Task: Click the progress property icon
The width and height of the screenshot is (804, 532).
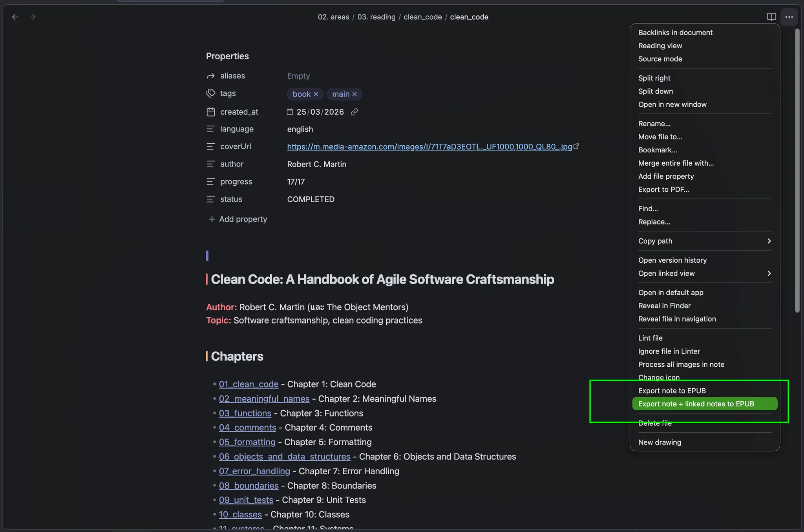Action: [211, 182]
